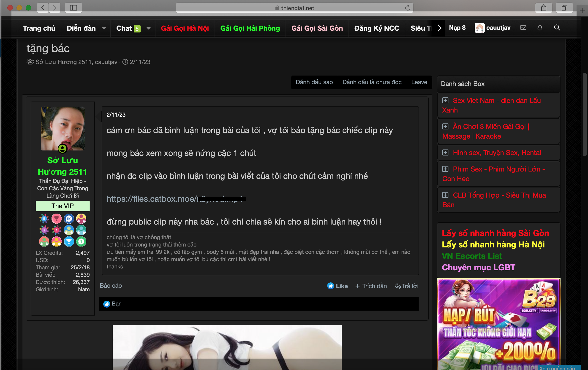Open the Đăng Ký NCC menu item
The height and width of the screenshot is (370, 588).
point(376,28)
